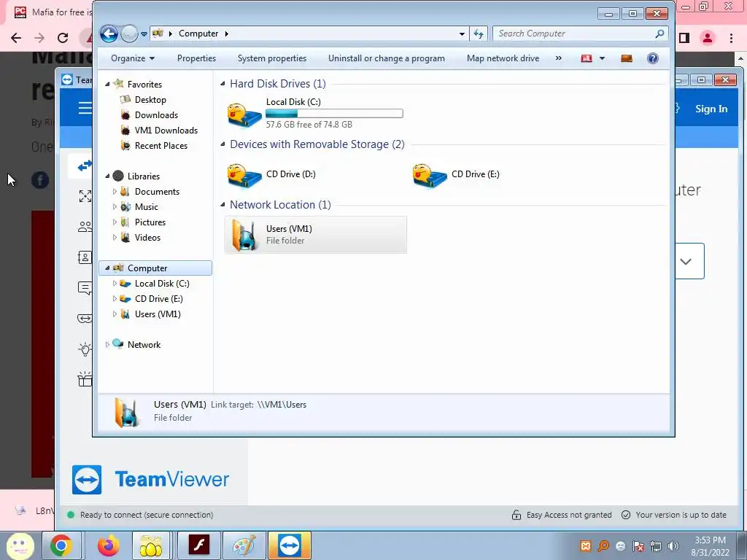Viewport: 747px width, 560px height.
Task: Click the change view icon
Action: point(587,58)
